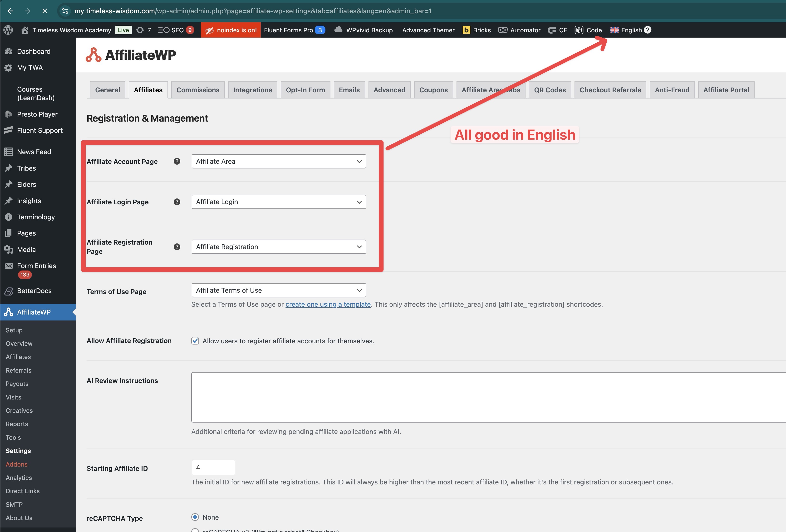Image resolution: width=786 pixels, height=532 pixels.
Task: Open the Code snippets icon
Action: click(x=579, y=30)
